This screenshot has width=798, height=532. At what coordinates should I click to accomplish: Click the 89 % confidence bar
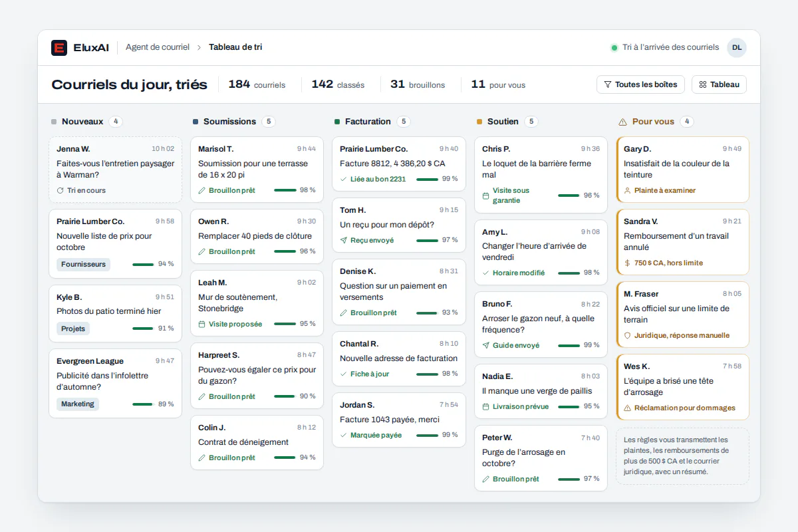coord(143,404)
